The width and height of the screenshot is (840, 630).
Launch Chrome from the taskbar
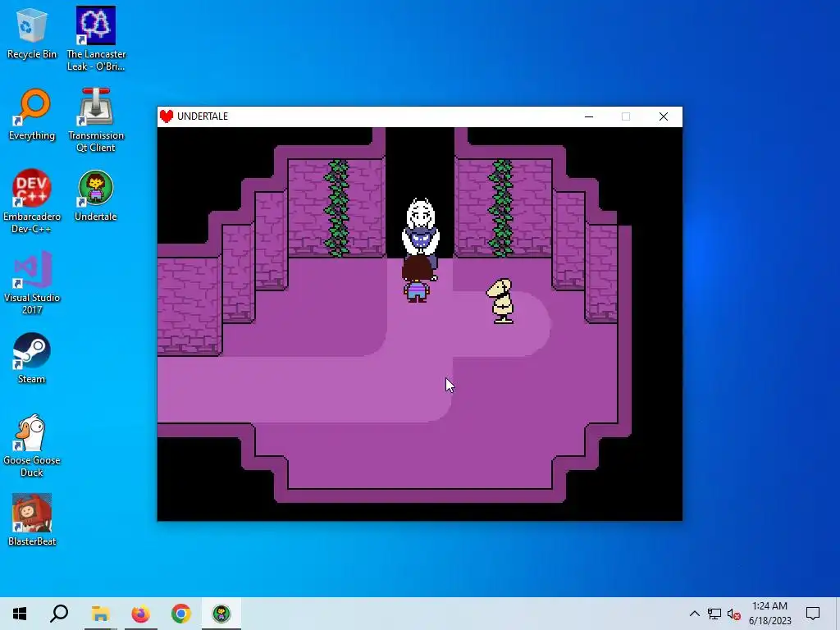181,614
